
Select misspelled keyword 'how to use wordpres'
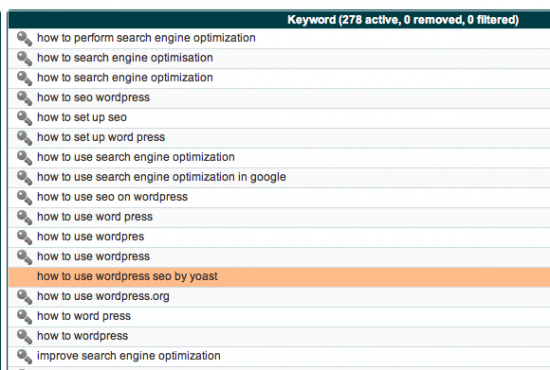(x=90, y=236)
